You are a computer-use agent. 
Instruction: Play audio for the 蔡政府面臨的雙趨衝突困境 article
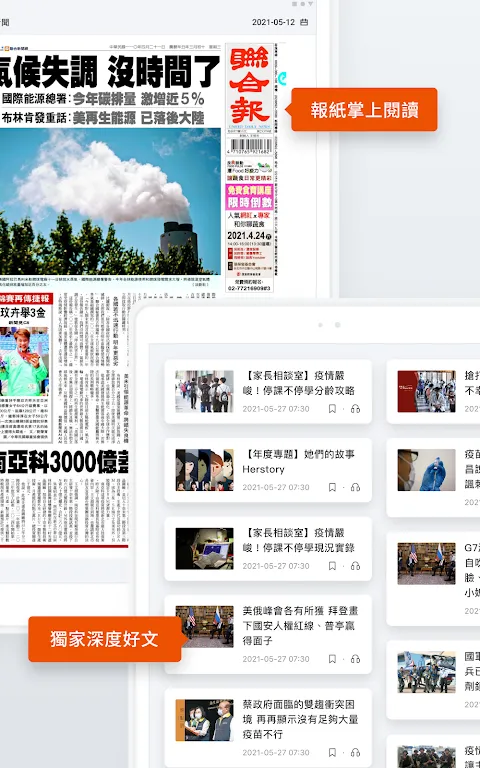tap(356, 752)
